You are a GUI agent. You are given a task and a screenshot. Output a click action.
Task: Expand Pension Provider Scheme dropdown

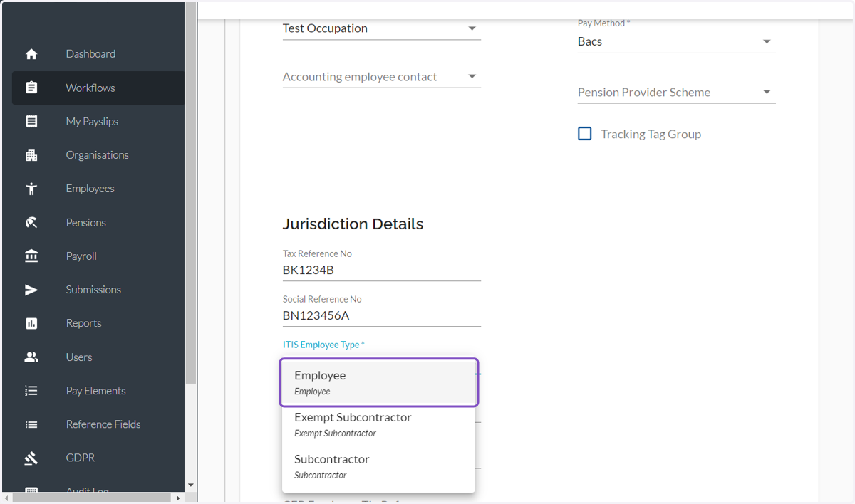676,92
